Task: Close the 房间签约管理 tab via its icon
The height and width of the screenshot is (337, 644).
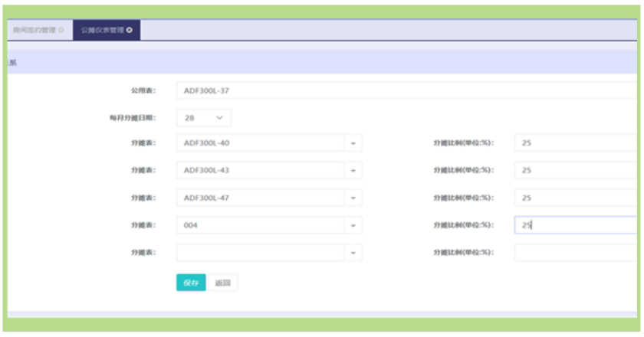Action: point(61,30)
